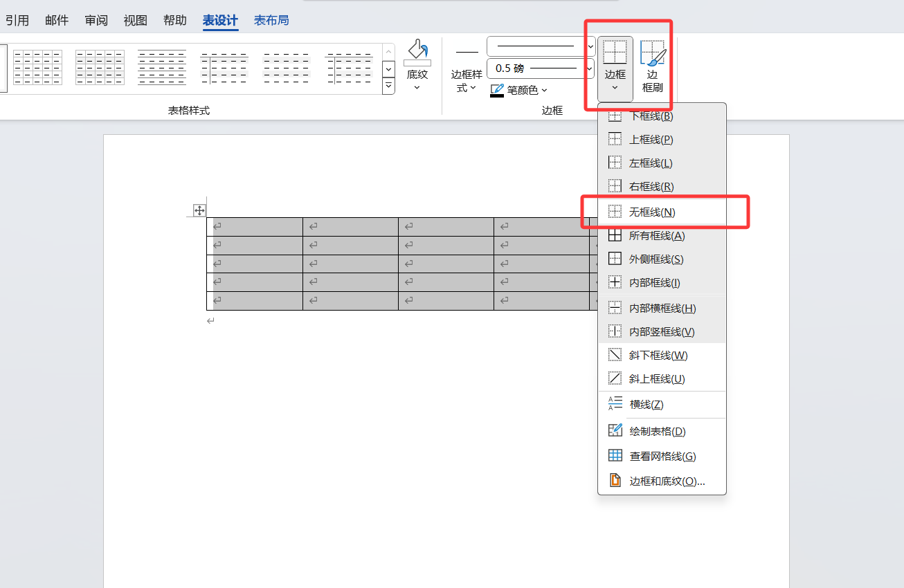Click the 查看网格线 blue grid icon

coord(615,456)
